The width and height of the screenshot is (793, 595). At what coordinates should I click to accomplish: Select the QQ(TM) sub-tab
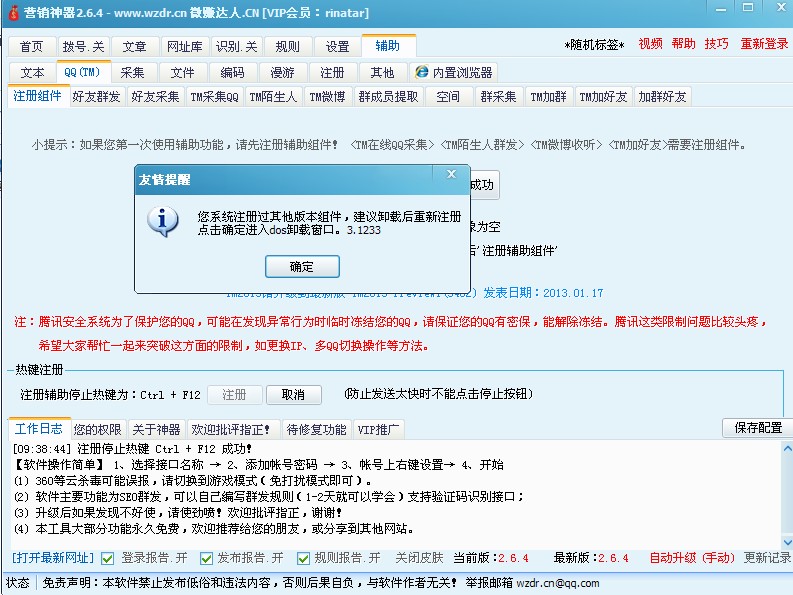[82, 72]
